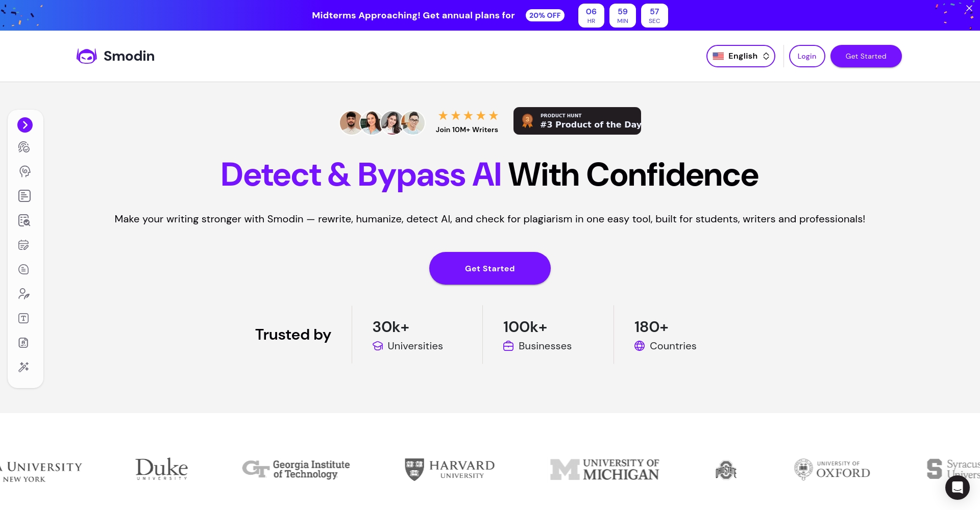Click the 20% OFF promo badge
Screen dimensions: 980x510
click(x=545, y=15)
